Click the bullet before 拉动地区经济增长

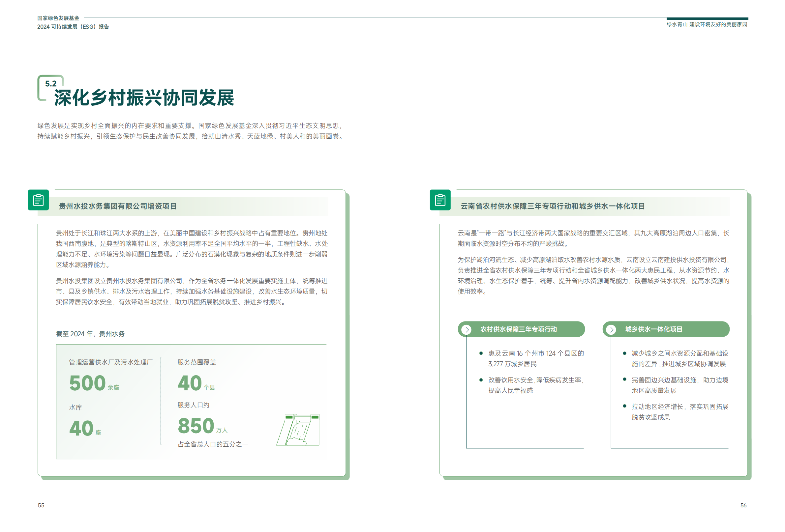(x=624, y=406)
